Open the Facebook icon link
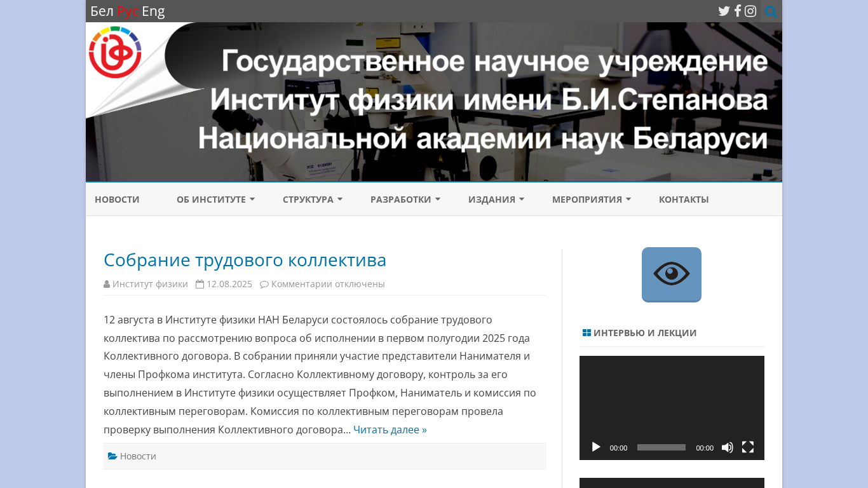Image resolution: width=868 pixels, height=488 pixels. 738,11
